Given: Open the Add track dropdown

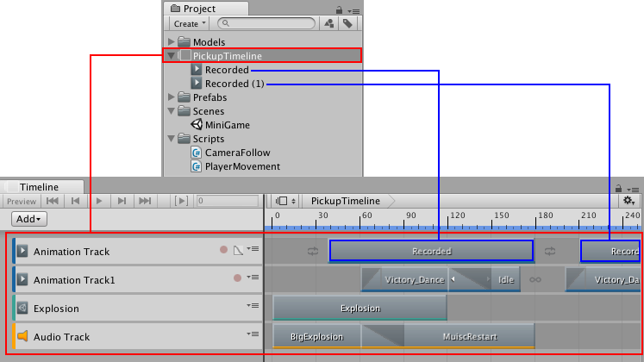Looking at the screenshot, I should (28, 219).
